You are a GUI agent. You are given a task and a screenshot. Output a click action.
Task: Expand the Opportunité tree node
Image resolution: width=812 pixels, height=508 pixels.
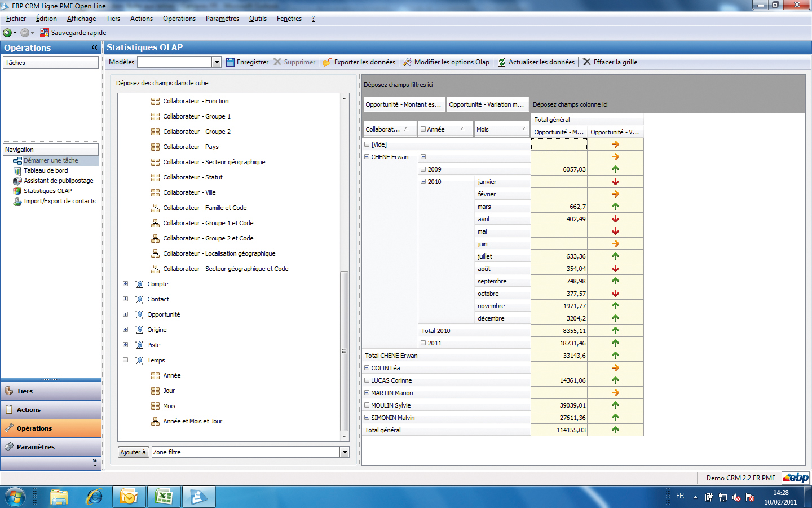click(x=125, y=314)
